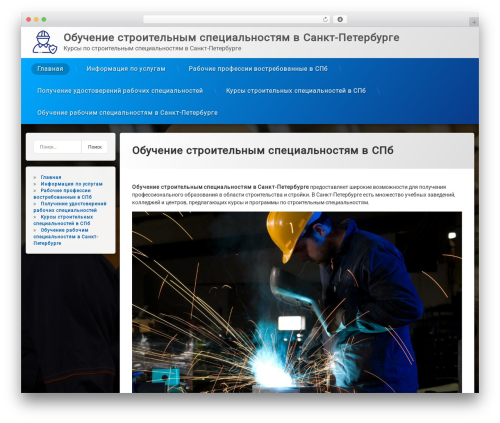Open Курсы строительных специальностей в СПб menu
The width and height of the screenshot is (500, 423).
tap(296, 91)
